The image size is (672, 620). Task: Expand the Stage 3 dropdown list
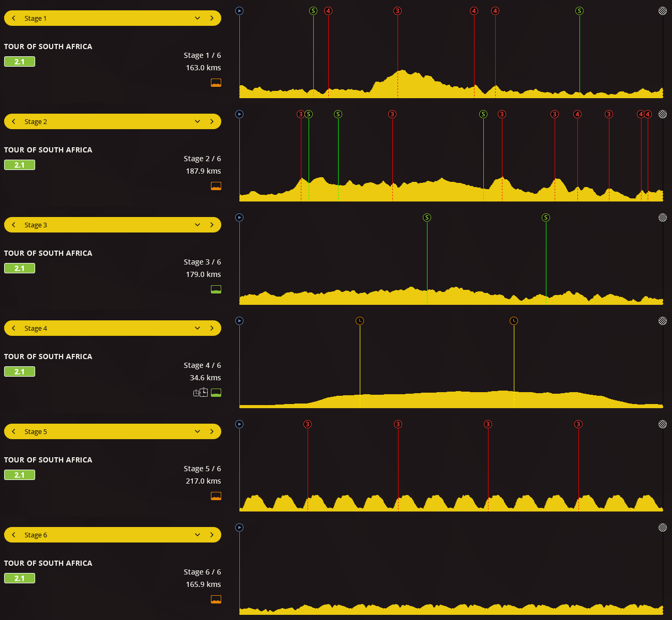(x=197, y=225)
